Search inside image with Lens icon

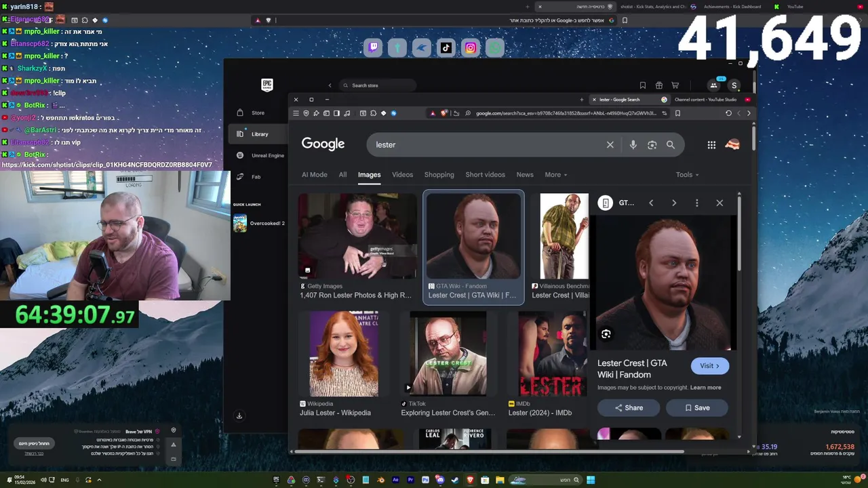[606, 334]
